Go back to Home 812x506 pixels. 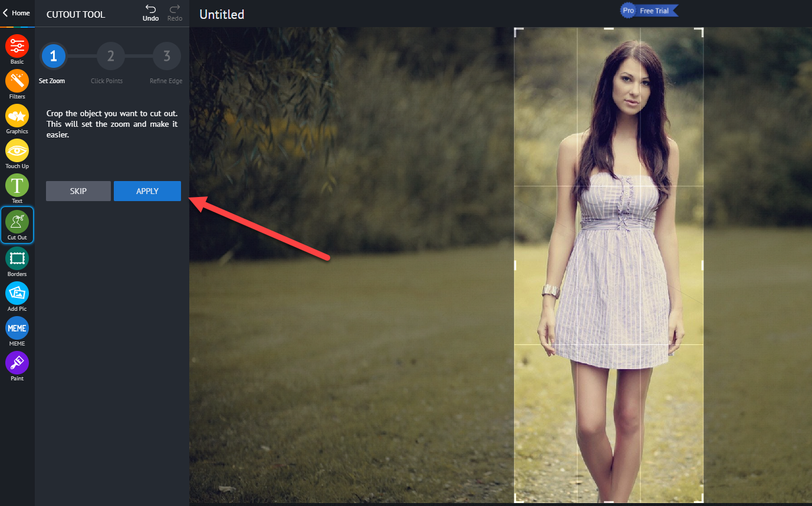[17, 13]
